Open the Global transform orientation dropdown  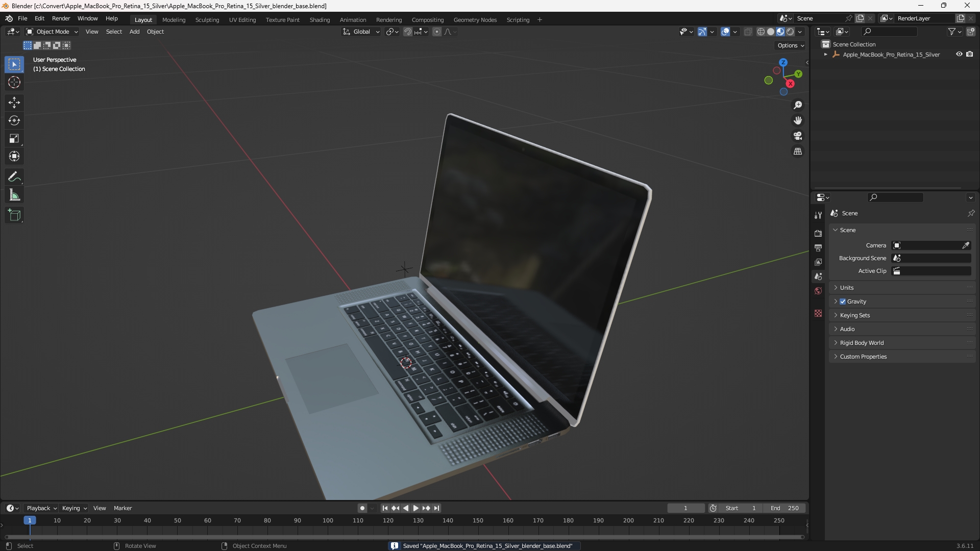click(x=361, y=32)
